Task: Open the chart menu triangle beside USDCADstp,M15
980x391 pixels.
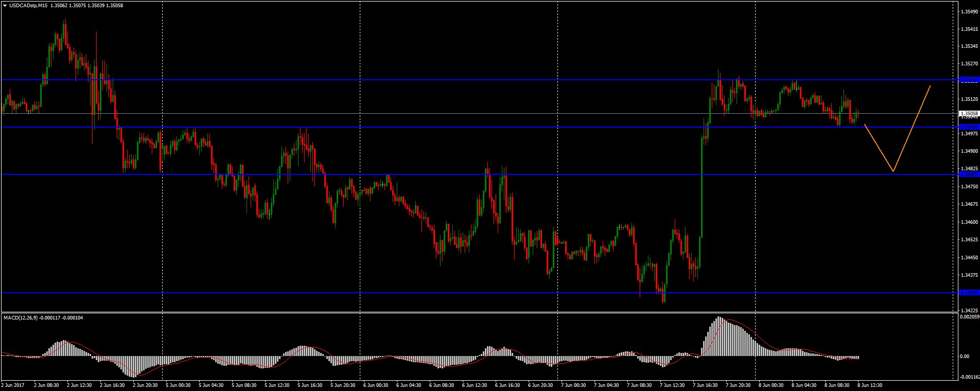Action: 5,5
